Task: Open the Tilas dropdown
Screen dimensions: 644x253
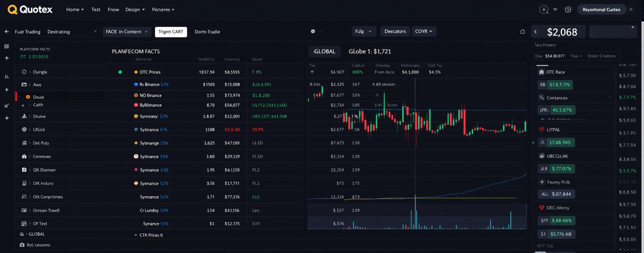Action: [576, 56]
